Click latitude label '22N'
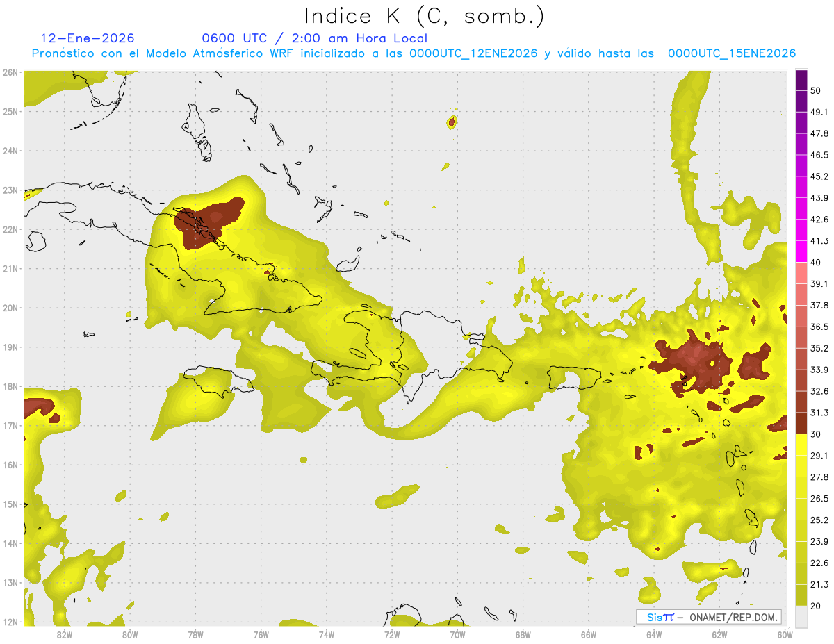The height and width of the screenshot is (644, 834). pos(10,229)
